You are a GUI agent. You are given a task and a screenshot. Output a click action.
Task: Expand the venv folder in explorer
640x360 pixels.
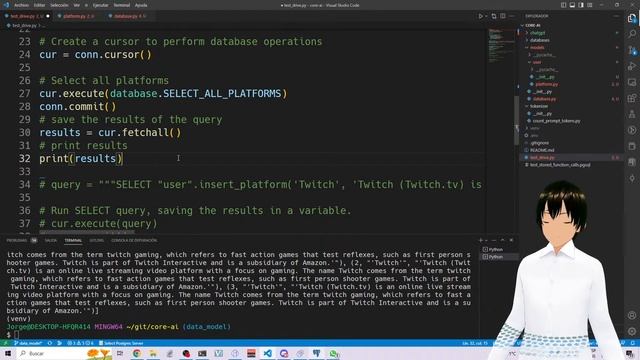pos(534,128)
